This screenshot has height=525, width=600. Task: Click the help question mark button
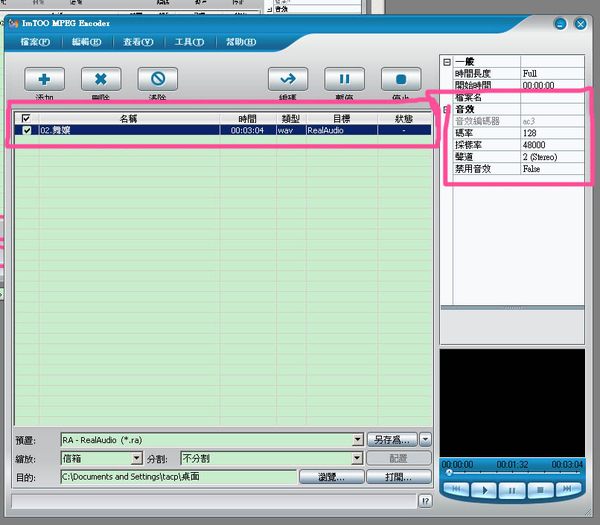point(426,501)
